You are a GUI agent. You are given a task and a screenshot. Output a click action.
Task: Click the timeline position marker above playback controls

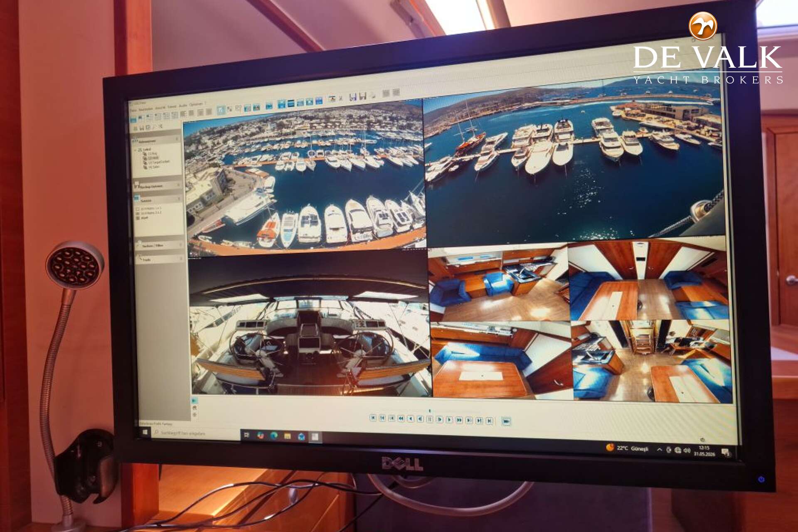point(430,411)
